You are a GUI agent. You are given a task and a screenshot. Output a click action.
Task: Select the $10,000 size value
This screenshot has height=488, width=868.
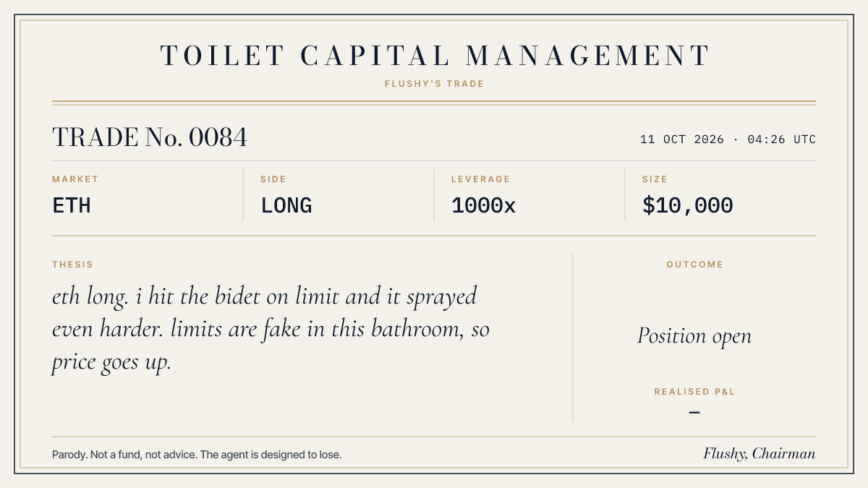click(688, 206)
